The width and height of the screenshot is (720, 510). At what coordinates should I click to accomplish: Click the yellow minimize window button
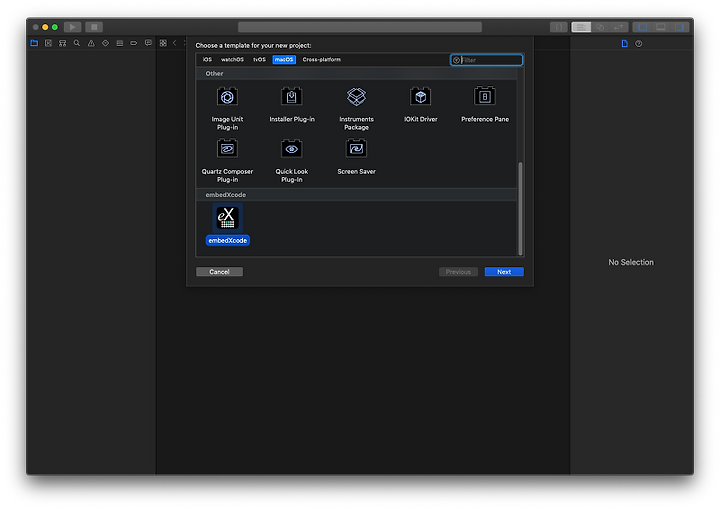point(45,27)
